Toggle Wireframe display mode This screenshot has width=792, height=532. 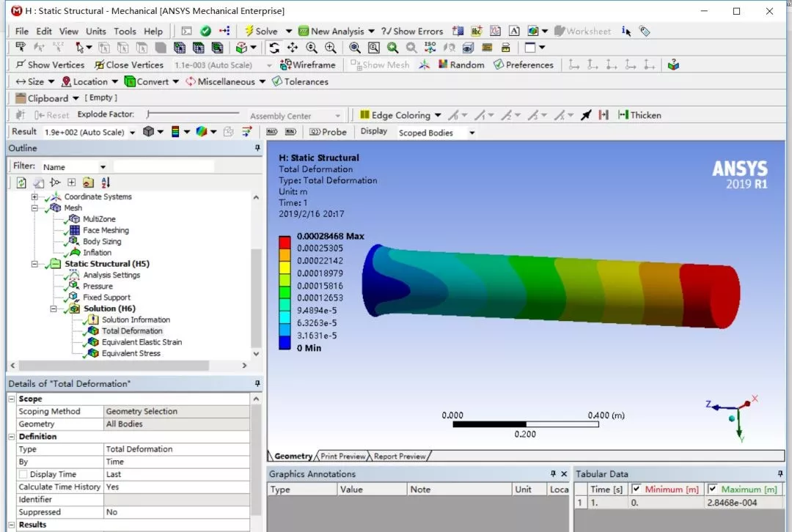pos(307,64)
